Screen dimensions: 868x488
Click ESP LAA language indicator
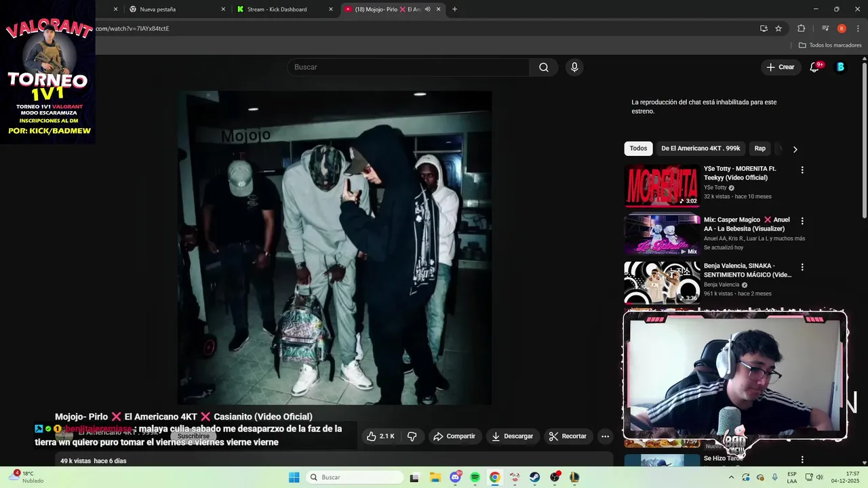pyautogui.click(x=792, y=477)
